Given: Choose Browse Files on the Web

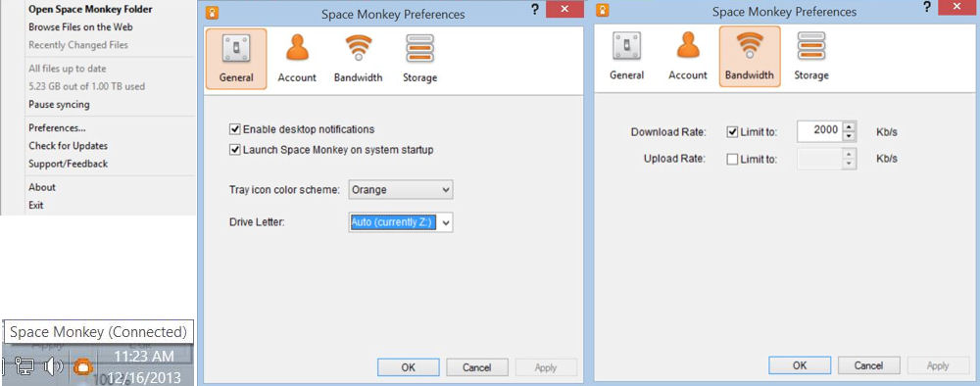Looking at the screenshot, I should pyautogui.click(x=80, y=26).
